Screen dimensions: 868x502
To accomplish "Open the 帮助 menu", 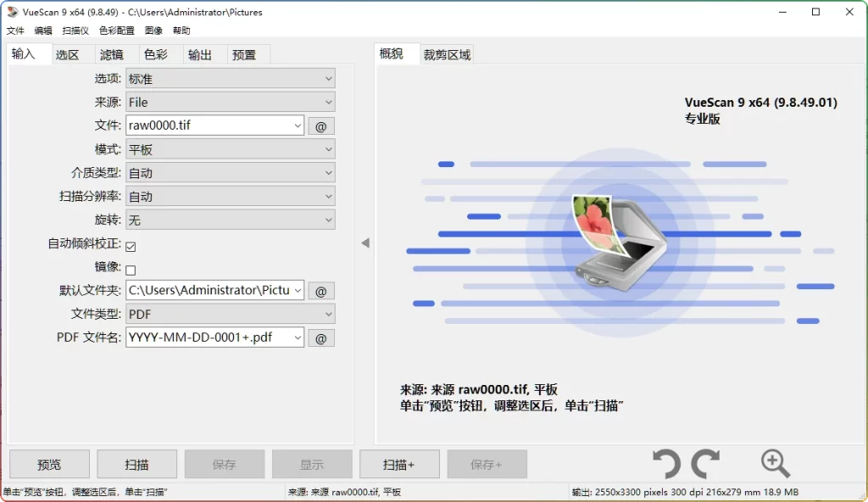I will coord(181,30).
